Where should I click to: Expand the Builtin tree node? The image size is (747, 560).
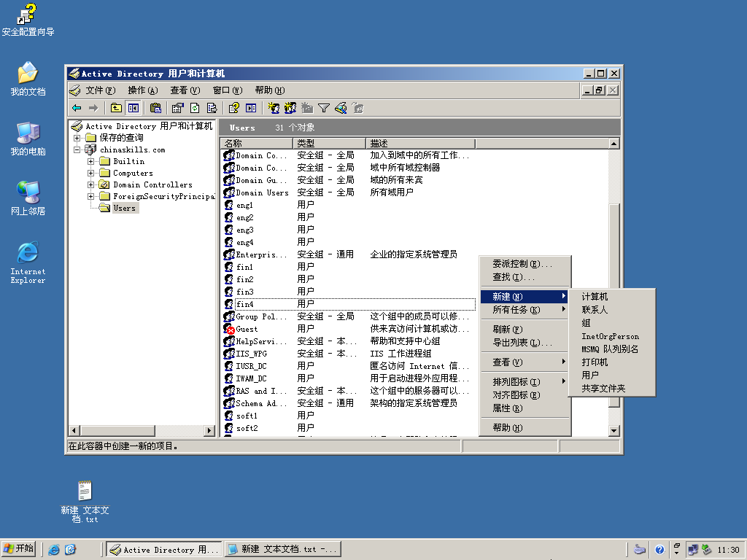90,161
